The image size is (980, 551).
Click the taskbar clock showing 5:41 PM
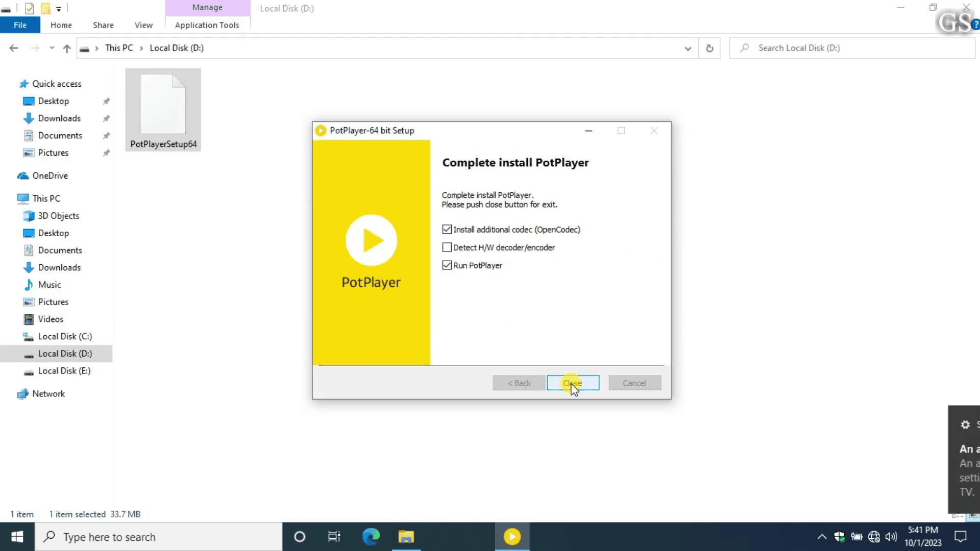tap(923, 537)
